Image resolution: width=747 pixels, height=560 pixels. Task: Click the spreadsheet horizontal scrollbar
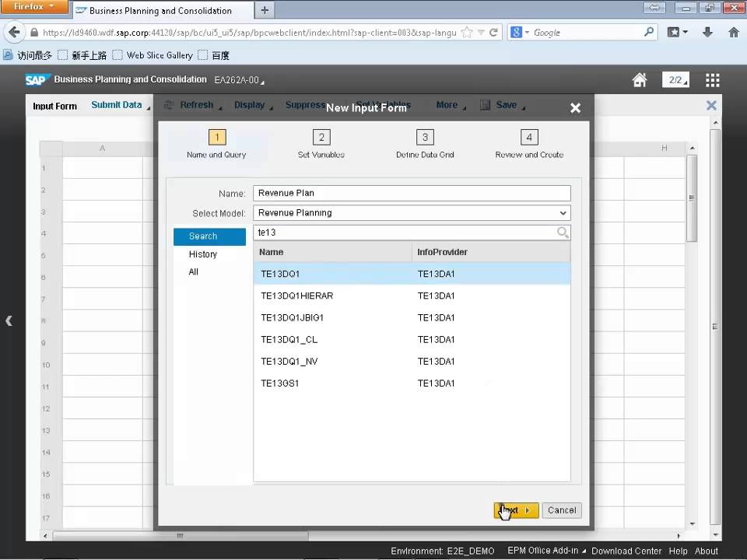pos(180,536)
